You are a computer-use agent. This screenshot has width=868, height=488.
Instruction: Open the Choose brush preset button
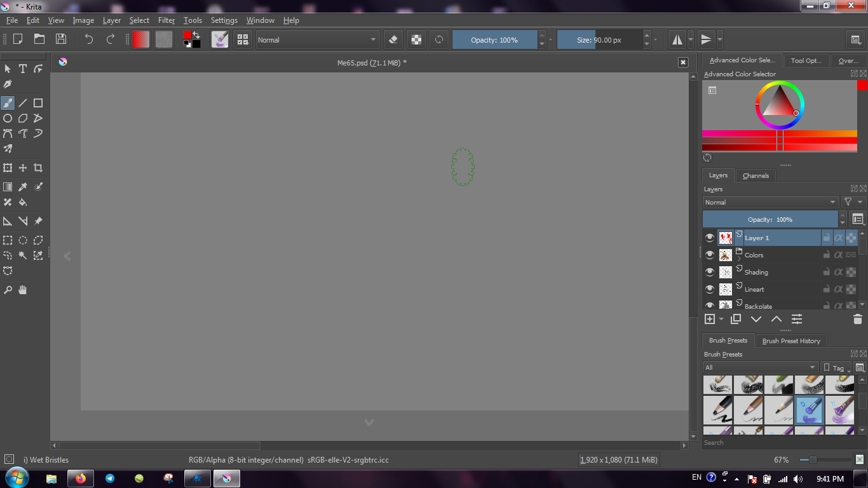click(x=243, y=39)
